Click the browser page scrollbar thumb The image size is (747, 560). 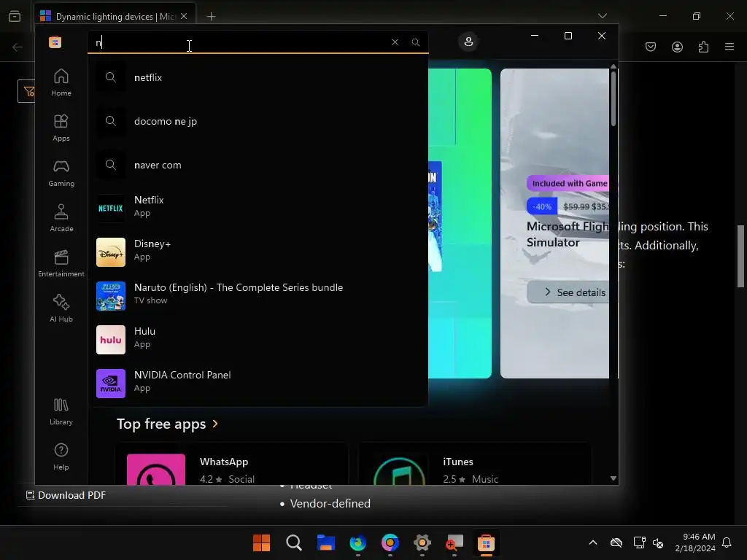[x=741, y=256]
